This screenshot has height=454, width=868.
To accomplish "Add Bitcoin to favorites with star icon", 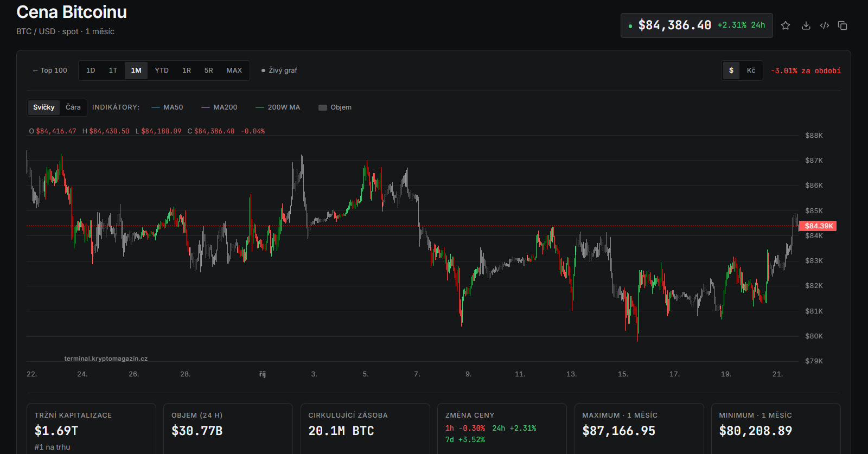I will pyautogui.click(x=786, y=25).
